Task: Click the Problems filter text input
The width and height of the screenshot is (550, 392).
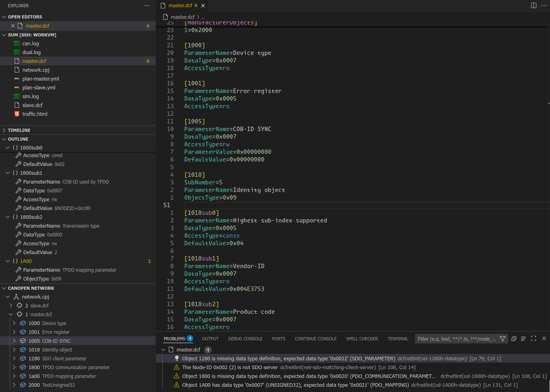Action: [456, 339]
